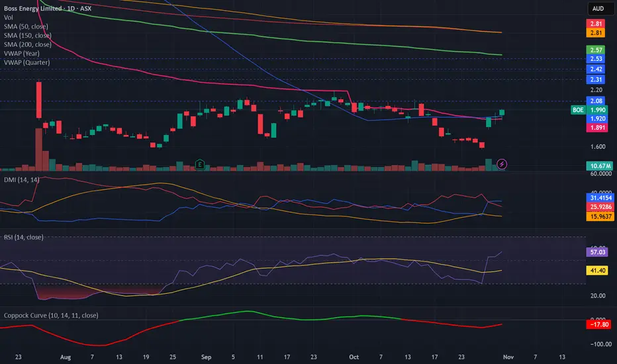
Task: Click the Aug label on time axis
Action: click(66, 357)
